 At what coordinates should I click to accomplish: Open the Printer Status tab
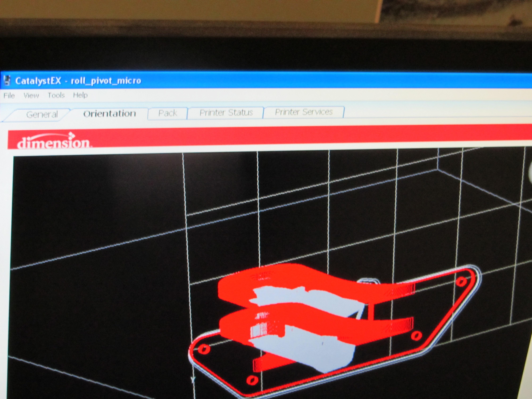226,113
